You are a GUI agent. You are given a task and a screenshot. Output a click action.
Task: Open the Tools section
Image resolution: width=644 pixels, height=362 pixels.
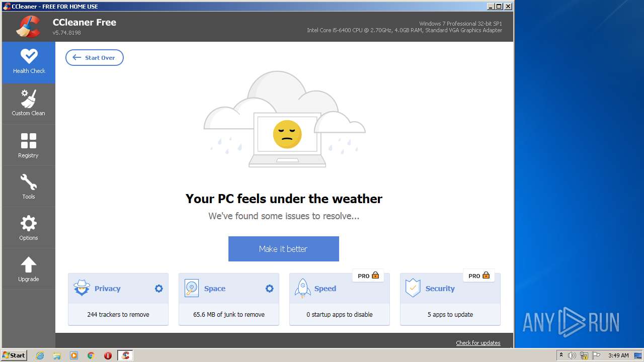pyautogui.click(x=29, y=187)
